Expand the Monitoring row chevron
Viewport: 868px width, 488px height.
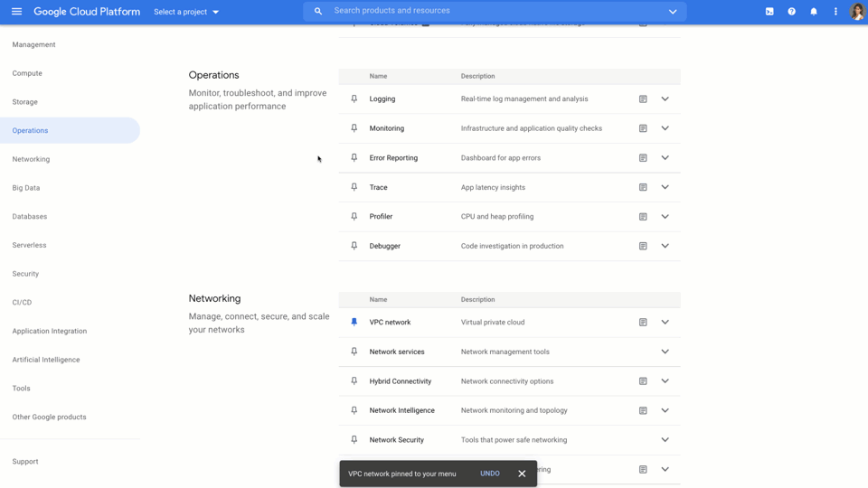[x=665, y=128]
